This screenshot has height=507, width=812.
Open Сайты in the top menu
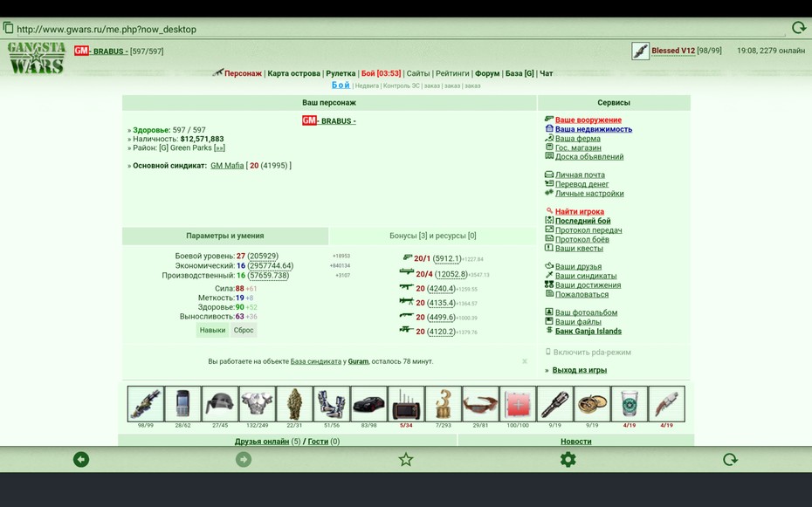point(418,73)
